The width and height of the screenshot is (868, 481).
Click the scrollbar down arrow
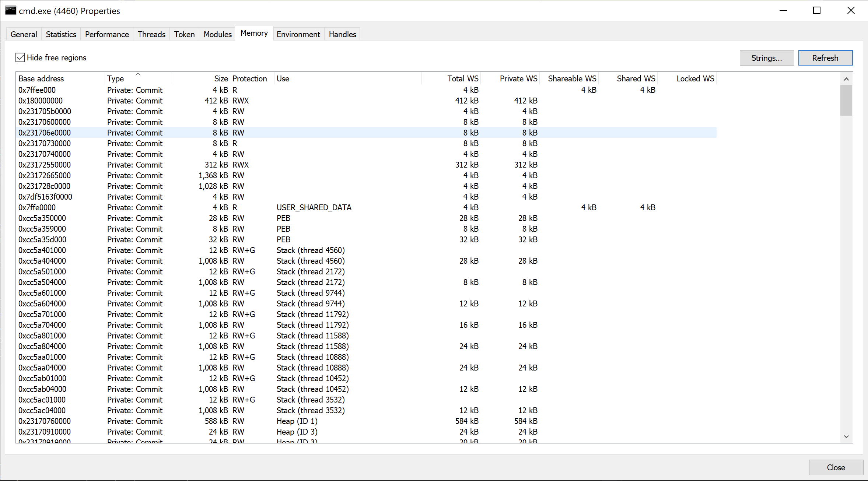tap(846, 436)
